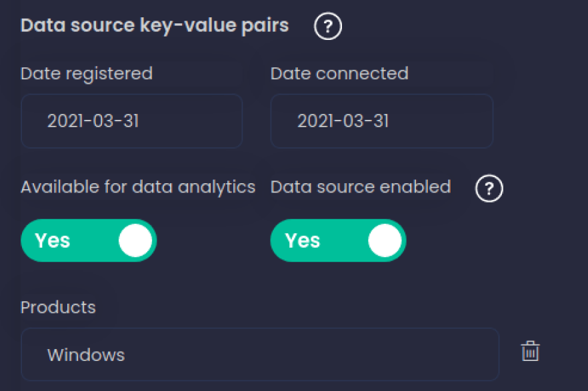
Task: Click help icon beside Data source enabled
Action: point(489,189)
